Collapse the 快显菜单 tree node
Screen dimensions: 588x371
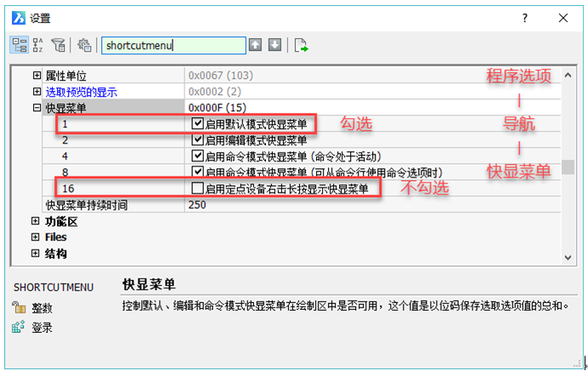[36, 108]
